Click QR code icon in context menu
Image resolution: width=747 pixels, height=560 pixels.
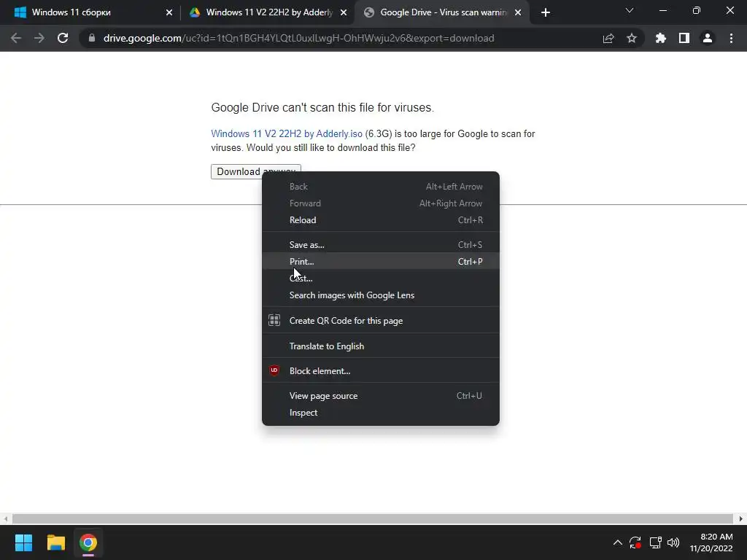pos(274,320)
